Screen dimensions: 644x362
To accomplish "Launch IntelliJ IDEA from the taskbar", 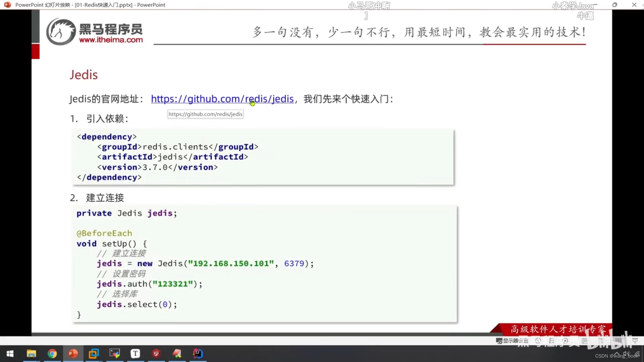I will [x=198, y=354].
